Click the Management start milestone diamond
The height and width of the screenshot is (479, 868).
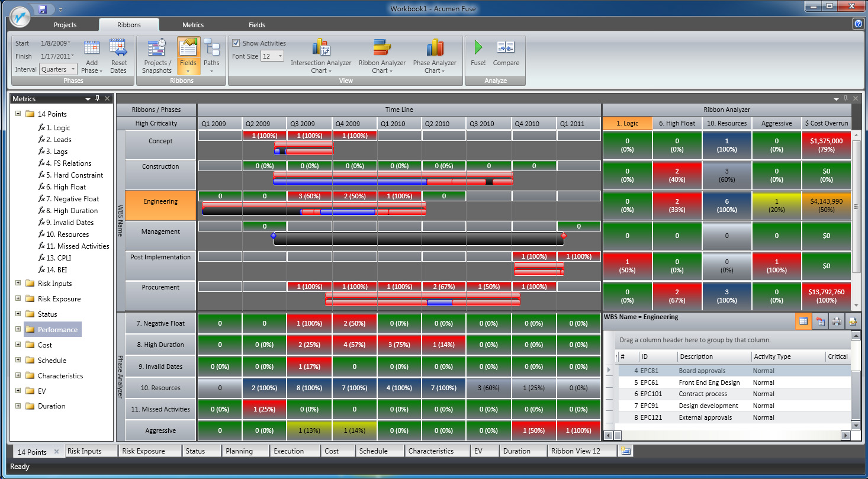274,236
